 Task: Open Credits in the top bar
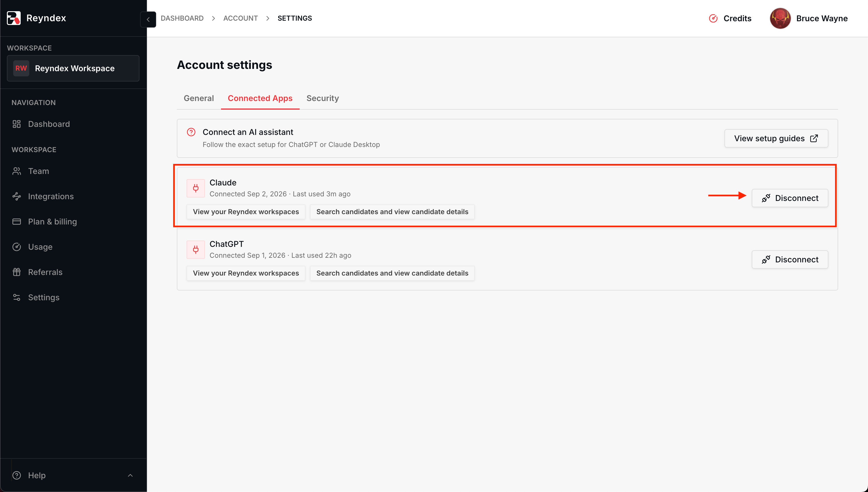[x=730, y=18]
